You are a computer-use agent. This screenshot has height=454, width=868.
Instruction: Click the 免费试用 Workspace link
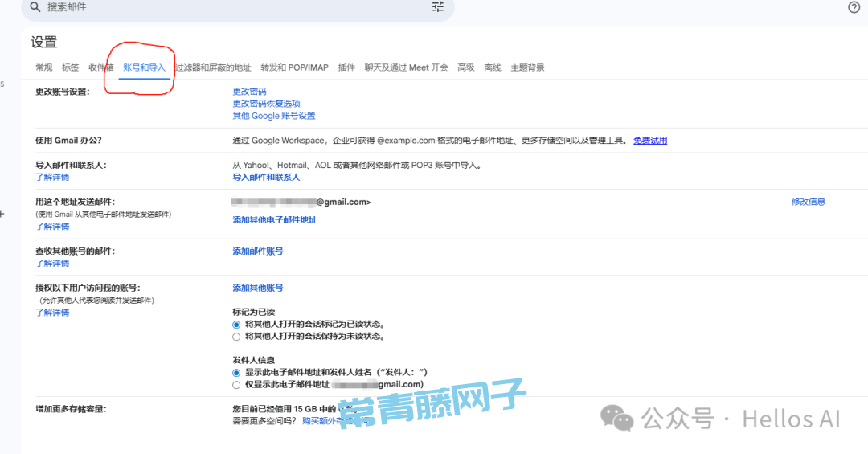tap(650, 141)
